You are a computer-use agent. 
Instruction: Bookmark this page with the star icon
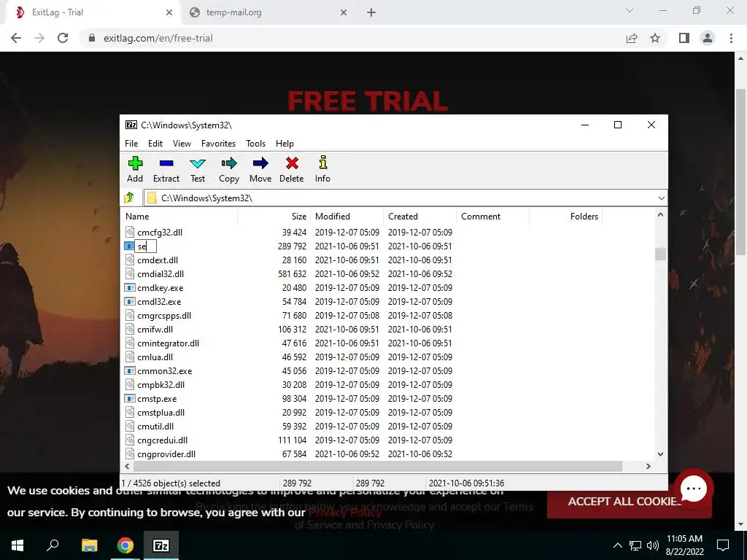(x=655, y=38)
